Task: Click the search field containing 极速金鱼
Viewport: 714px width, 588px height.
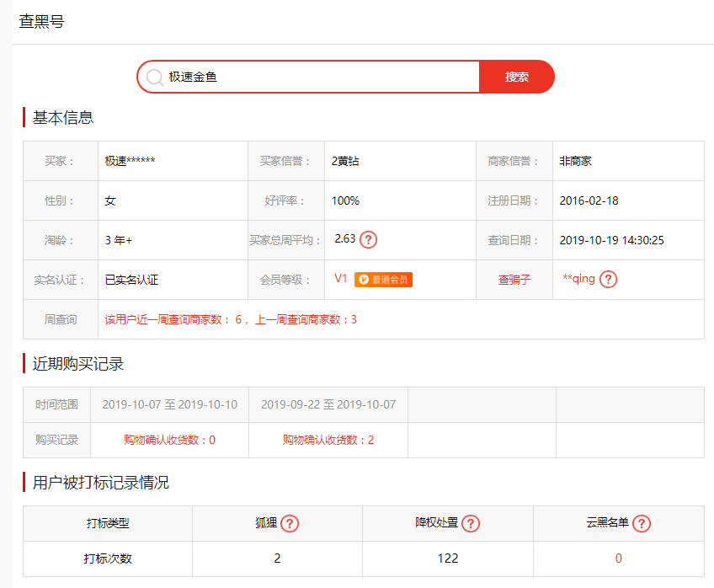Action: pyautogui.click(x=320, y=77)
